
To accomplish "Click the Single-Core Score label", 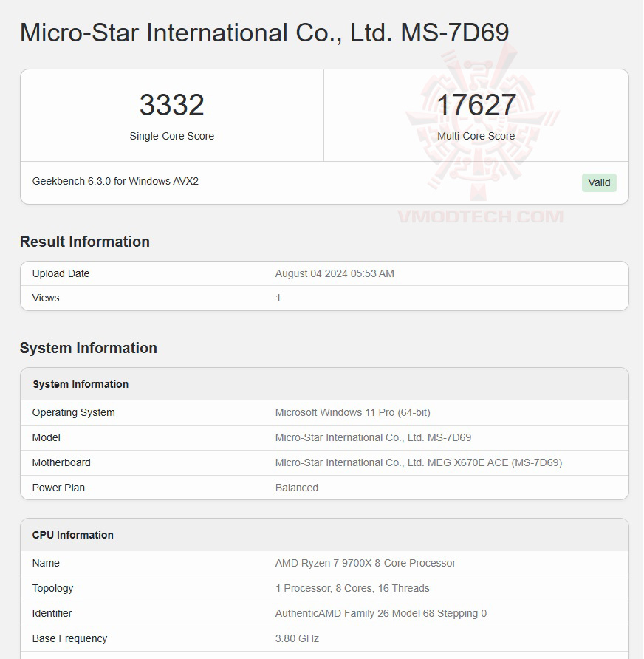I will [x=172, y=136].
